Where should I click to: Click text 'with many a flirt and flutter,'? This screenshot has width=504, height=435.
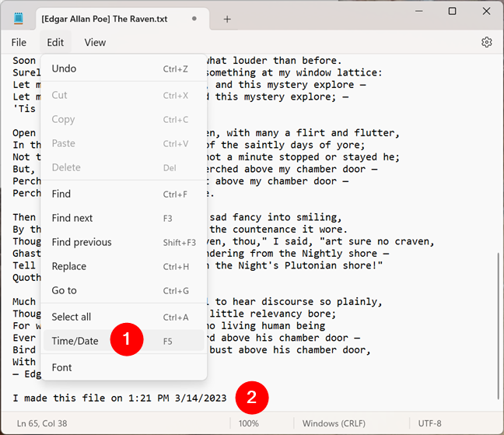313,133
